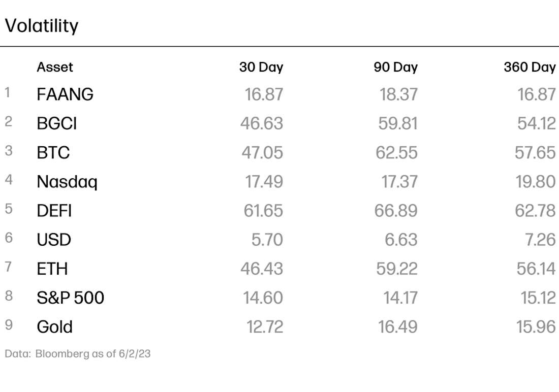Viewport: 559px width, 392px height.
Task: Select the USD asset label
Action: (x=54, y=240)
